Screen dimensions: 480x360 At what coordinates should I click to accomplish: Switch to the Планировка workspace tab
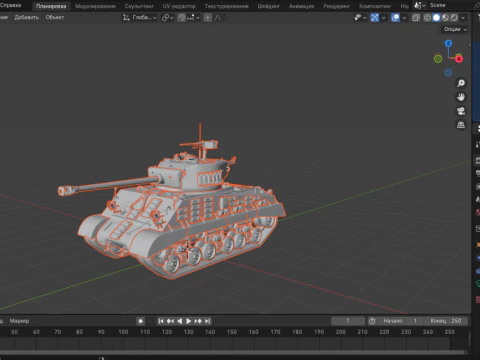(x=51, y=6)
